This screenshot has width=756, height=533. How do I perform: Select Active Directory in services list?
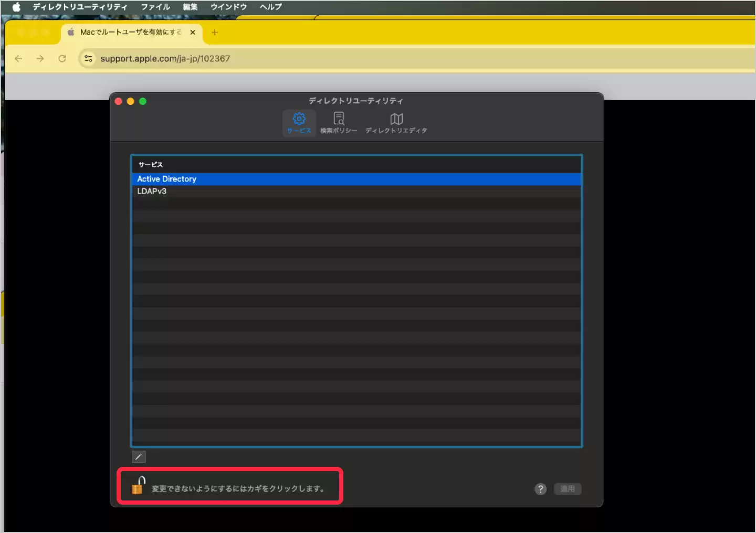(167, 179)
